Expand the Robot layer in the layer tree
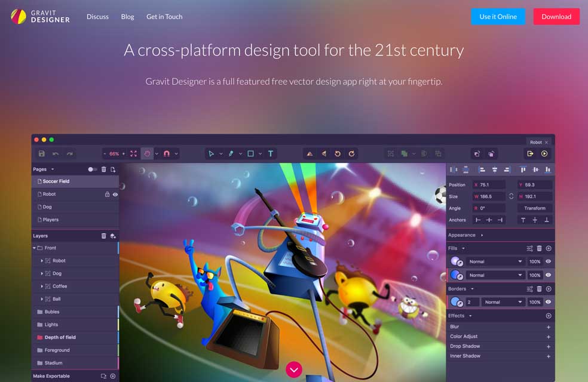The image size is (588, 382). point(42,261)
